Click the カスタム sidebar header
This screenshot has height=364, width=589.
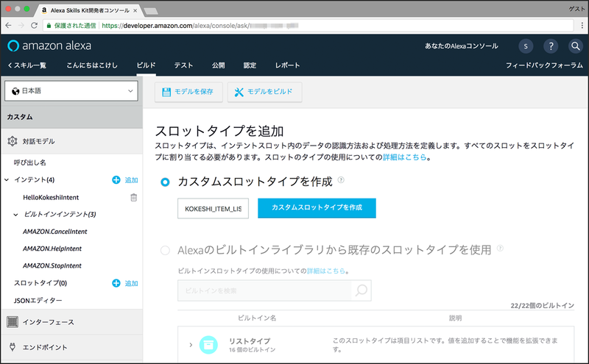tap(71, 117)
